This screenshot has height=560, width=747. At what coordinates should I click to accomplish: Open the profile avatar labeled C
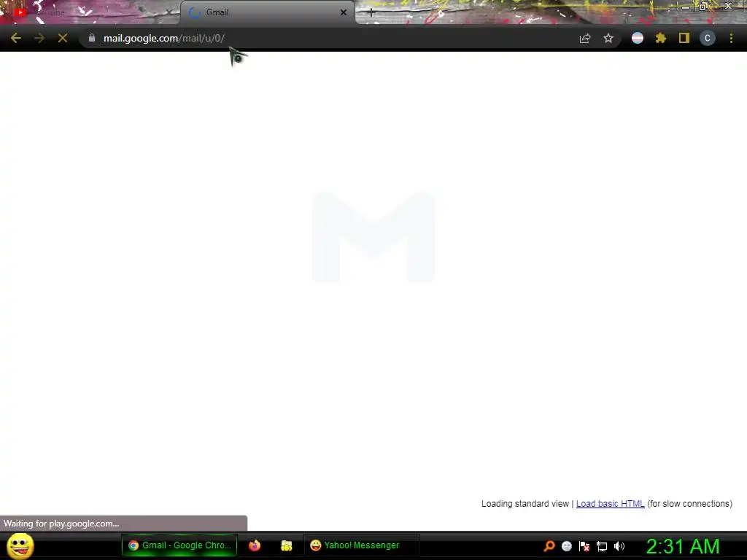click(708, 38)
